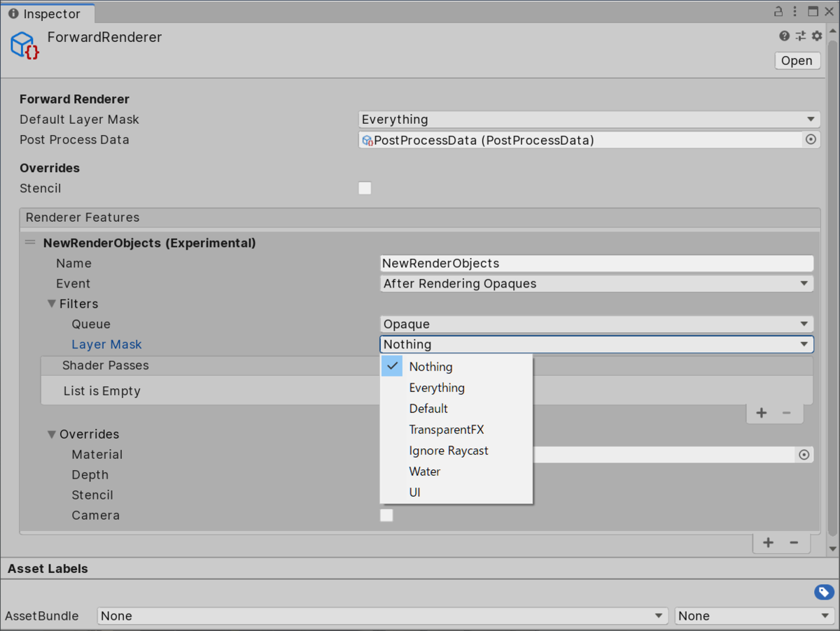This screenshot has width=840, height=631.
Task: Click the NewRenderObjects drag handle icon
Action: point(30,243)
